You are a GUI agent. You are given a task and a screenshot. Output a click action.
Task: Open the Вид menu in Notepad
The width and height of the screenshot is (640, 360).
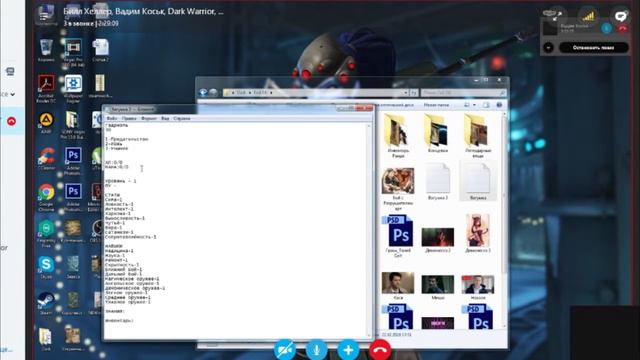point(165,118)
